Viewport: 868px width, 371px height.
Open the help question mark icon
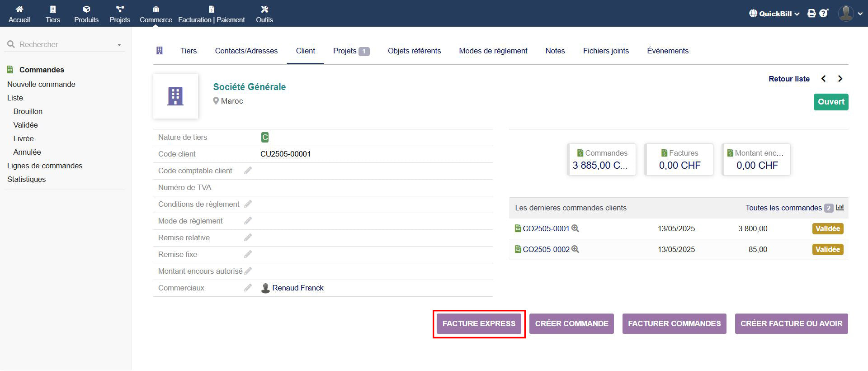tap(824, 14)
